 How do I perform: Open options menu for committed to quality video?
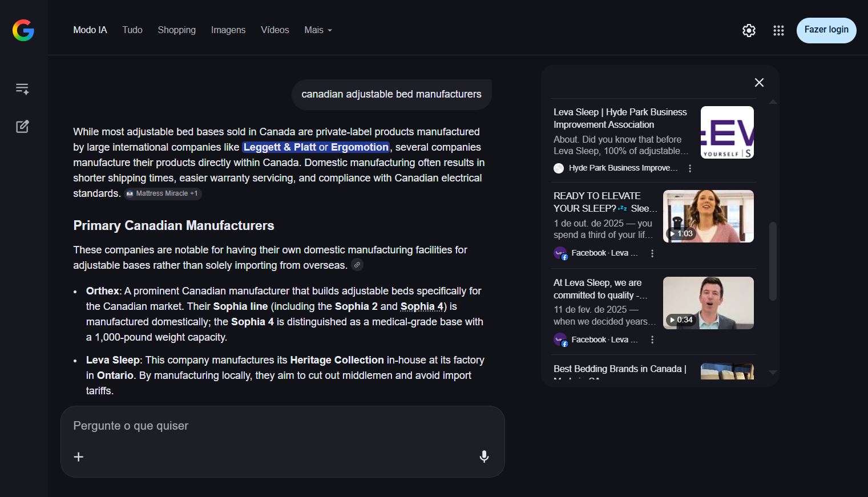pyautogui.click(x=652, y=340)
